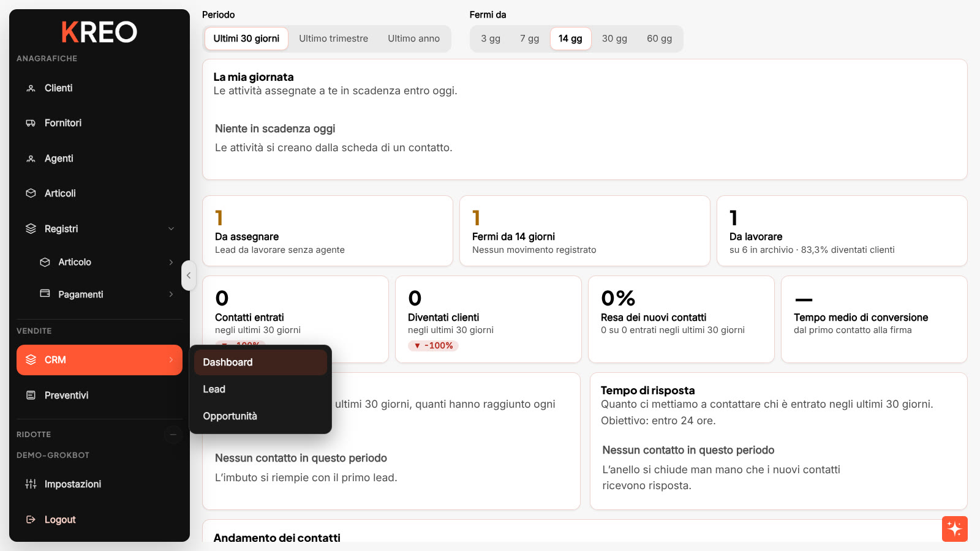
Task: Set Fermi da filter to 60 gg
Action: 660,39
